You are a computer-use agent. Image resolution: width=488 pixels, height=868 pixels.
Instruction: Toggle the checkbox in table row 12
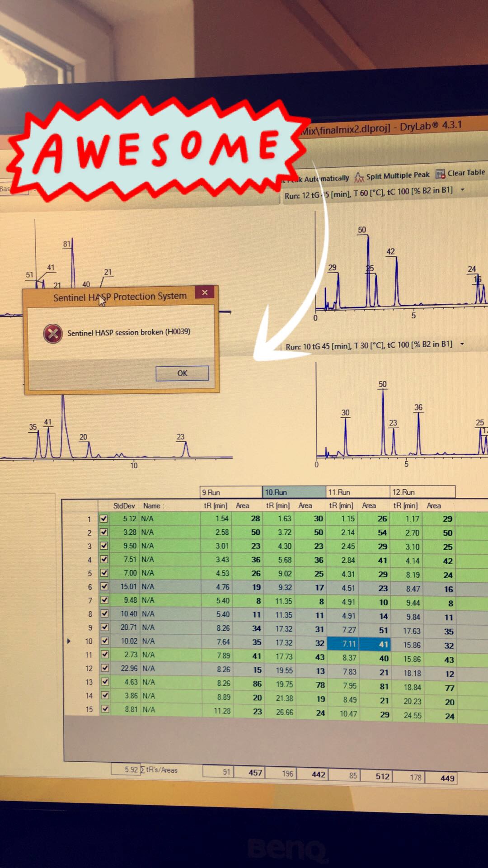[x=105, y=668]
